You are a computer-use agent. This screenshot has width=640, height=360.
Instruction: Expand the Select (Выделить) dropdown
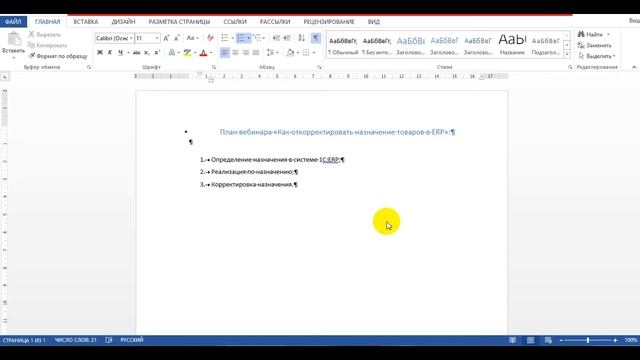click(597, 56)
